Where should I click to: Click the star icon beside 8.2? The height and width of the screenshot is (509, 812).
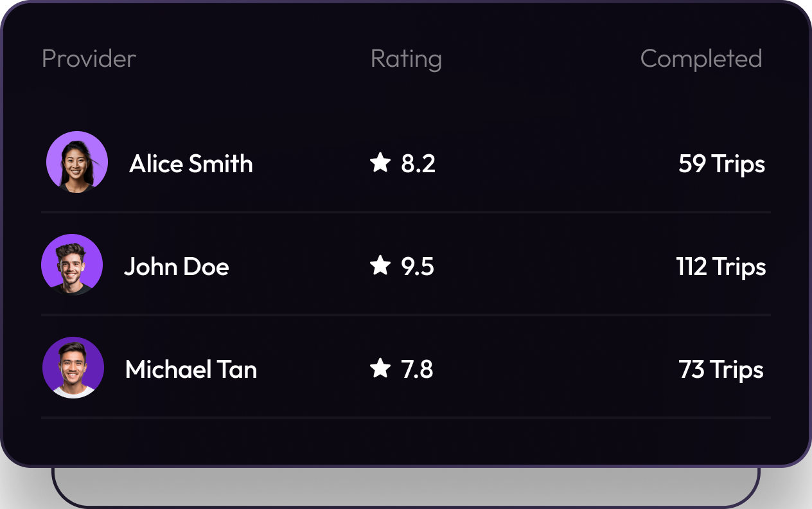[x=380, y=163]
